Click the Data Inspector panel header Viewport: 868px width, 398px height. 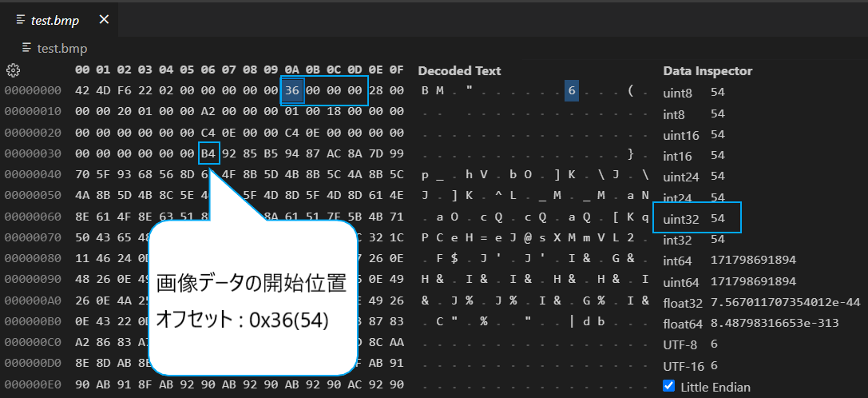coord(707,71)
